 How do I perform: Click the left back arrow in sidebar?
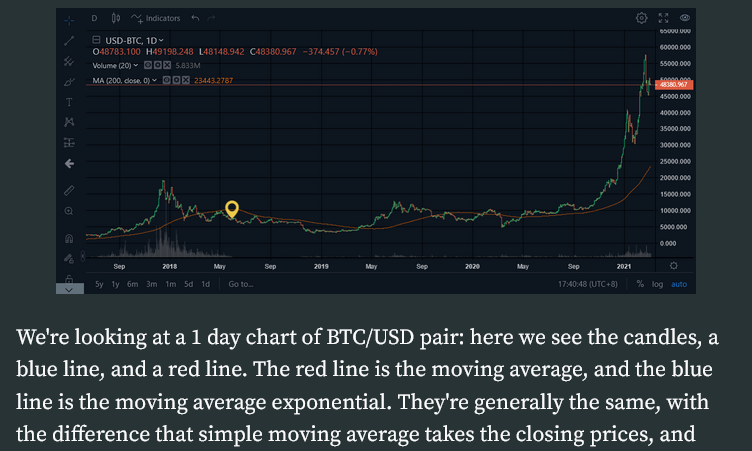69,164
